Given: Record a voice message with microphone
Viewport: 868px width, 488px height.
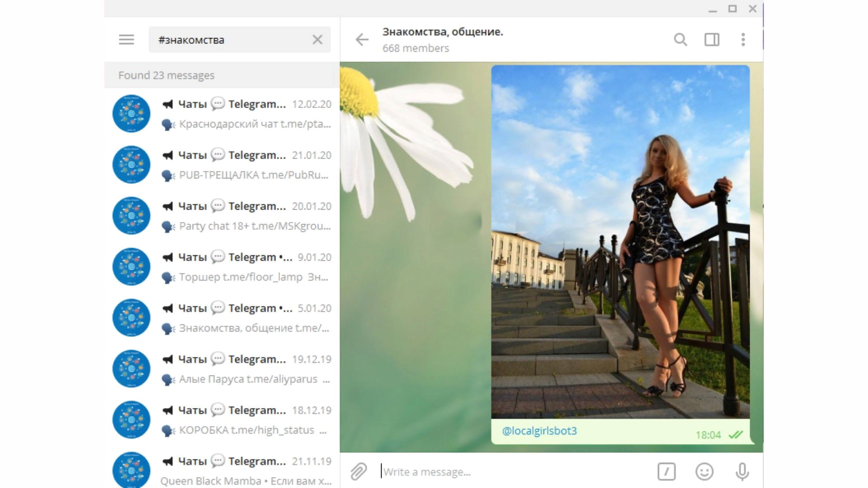Looking at the screenshot, I should (742, 471).
